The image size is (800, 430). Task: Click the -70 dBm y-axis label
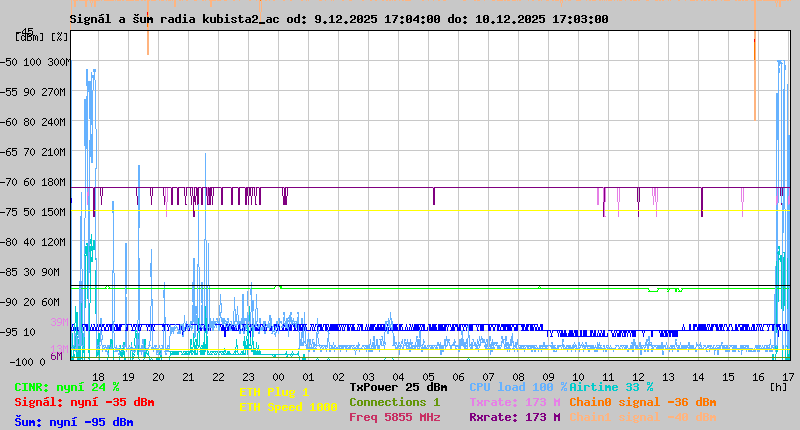(x=13, y=182)
